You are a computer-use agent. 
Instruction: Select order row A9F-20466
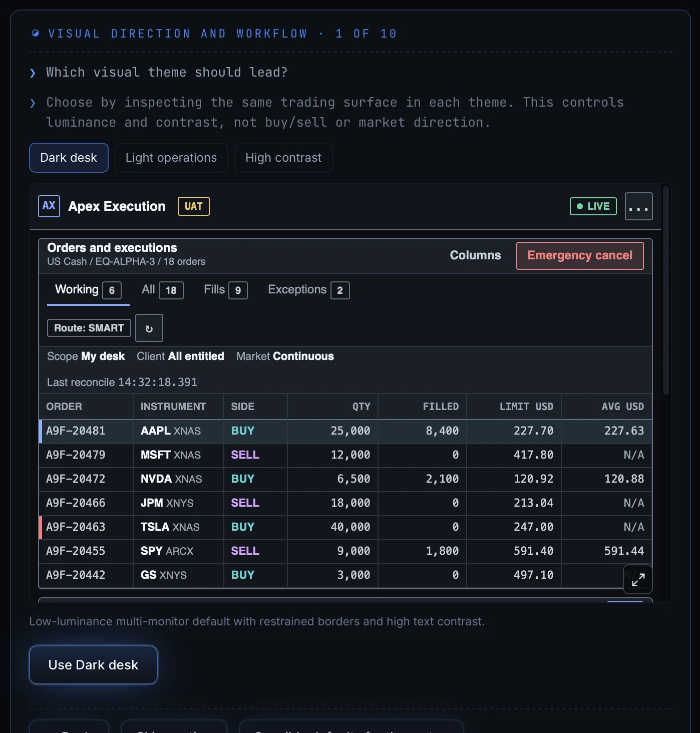pyautogui.click(x=345, y=503)
